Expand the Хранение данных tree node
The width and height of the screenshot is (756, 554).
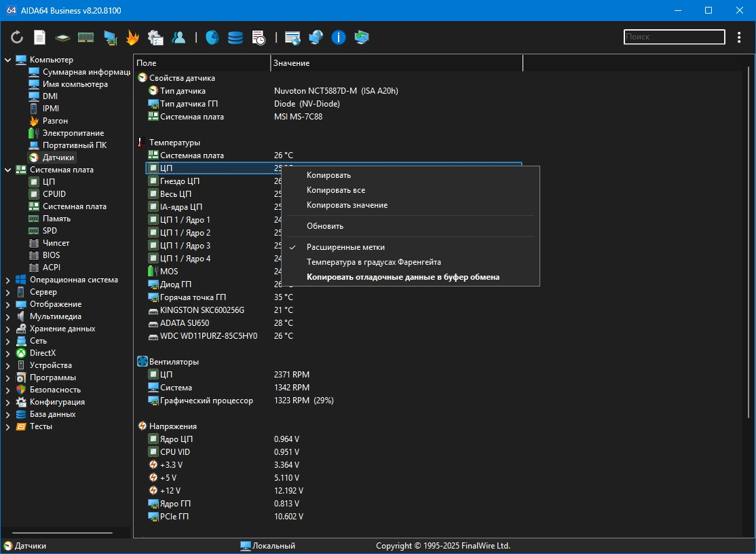click(8, 329)
